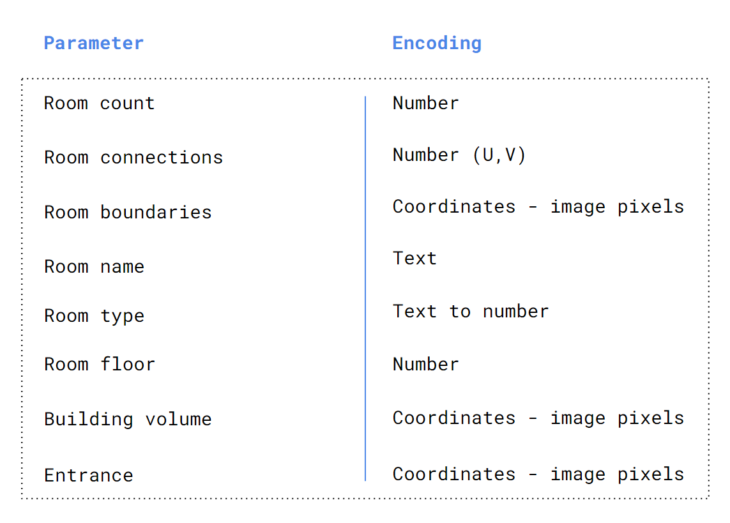
Task: Click the Room boundaries parameter text
Action: point(127,212)
